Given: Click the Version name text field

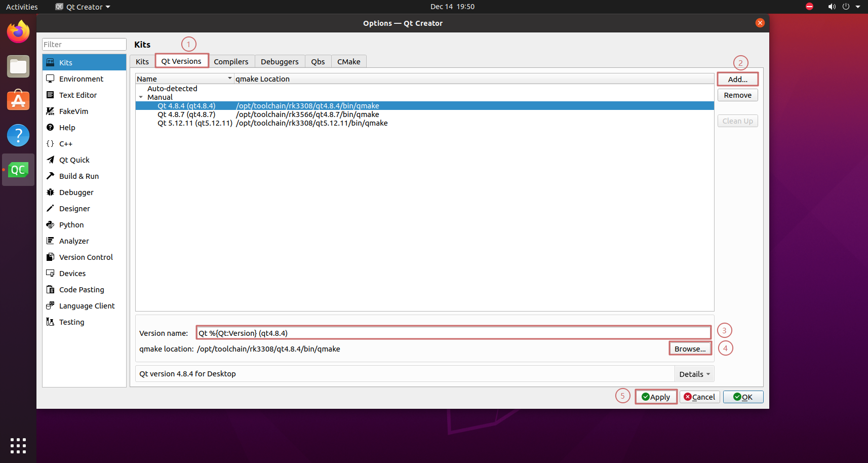Looking at the screenshot, I should [453, 333].
